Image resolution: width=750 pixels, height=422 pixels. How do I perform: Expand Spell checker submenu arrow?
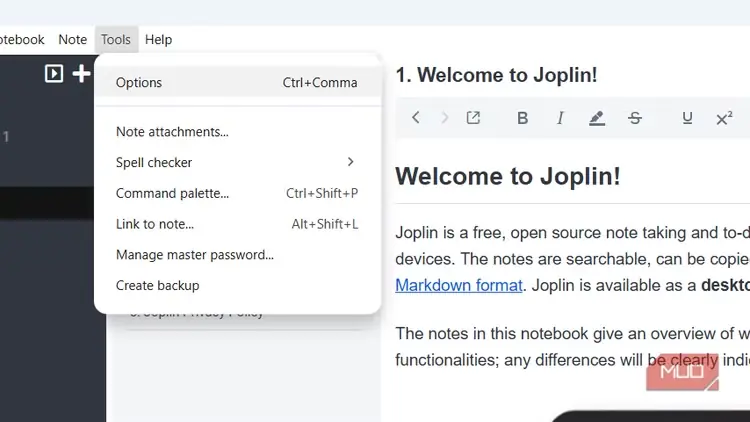click(x=350, y=162)
